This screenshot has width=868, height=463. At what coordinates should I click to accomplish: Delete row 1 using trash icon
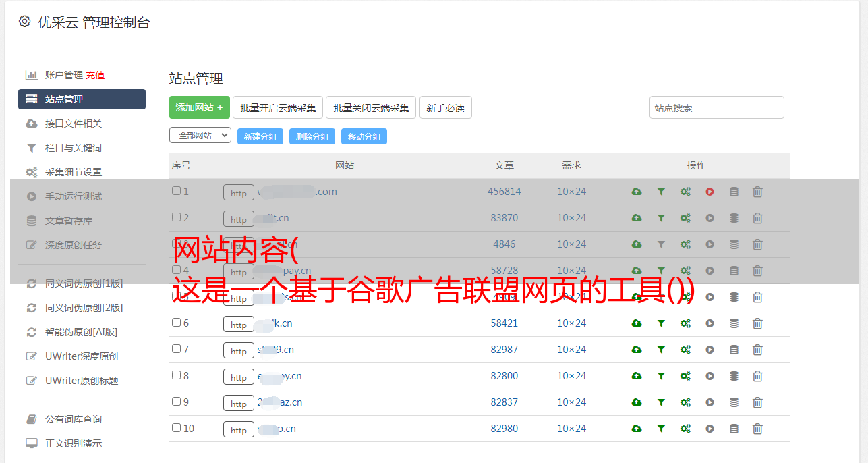coord(757,192)
